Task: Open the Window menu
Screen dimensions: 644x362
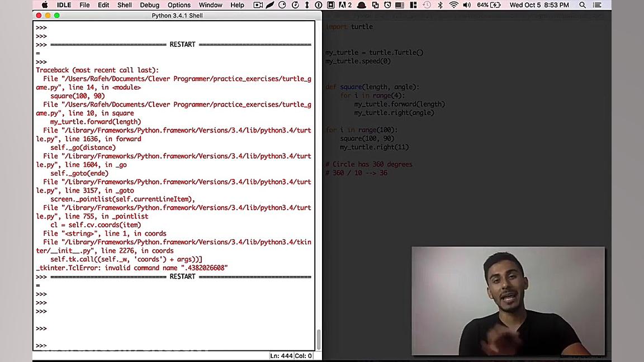Action: 210,5
